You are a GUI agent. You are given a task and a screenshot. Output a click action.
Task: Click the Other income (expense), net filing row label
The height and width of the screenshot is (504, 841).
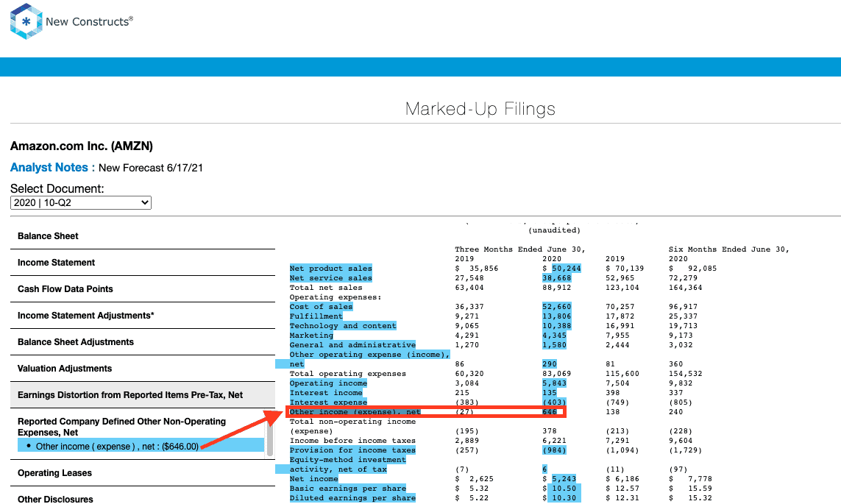(355, 412)
